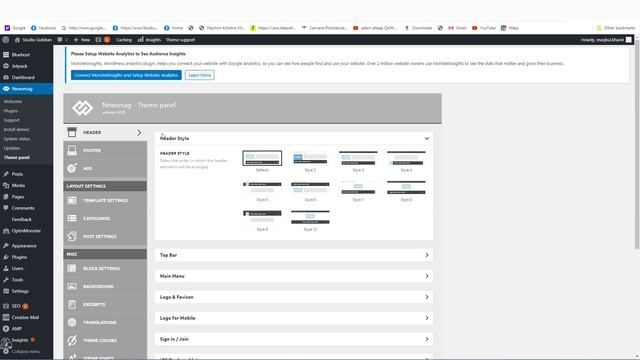Select the Newsmag sidebar icon
Image resolution: width=640 pixels, height=360 pixels.
[6, 89]
